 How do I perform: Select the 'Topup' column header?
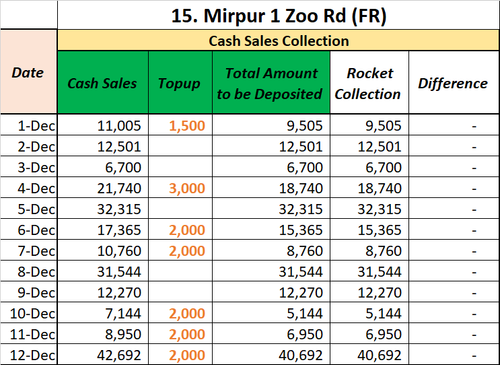(x=180, y=83)
